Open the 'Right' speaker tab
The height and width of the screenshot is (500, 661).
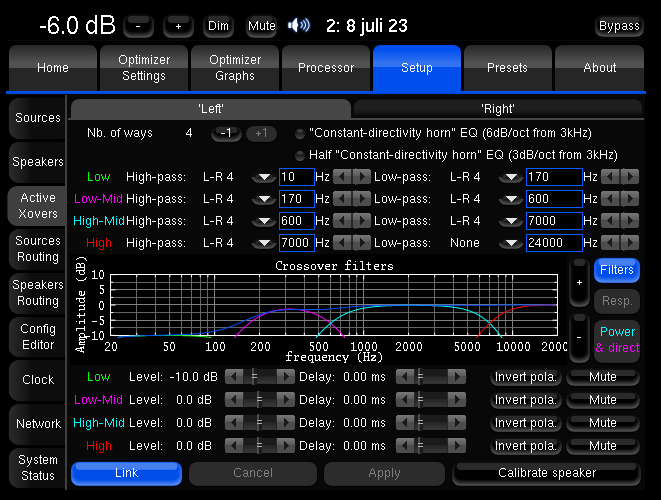(497, 107)
